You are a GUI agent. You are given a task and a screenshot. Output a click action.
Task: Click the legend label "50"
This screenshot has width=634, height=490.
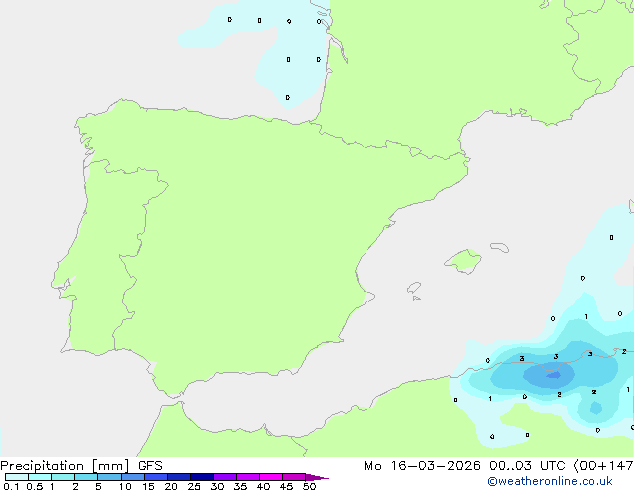309,486
